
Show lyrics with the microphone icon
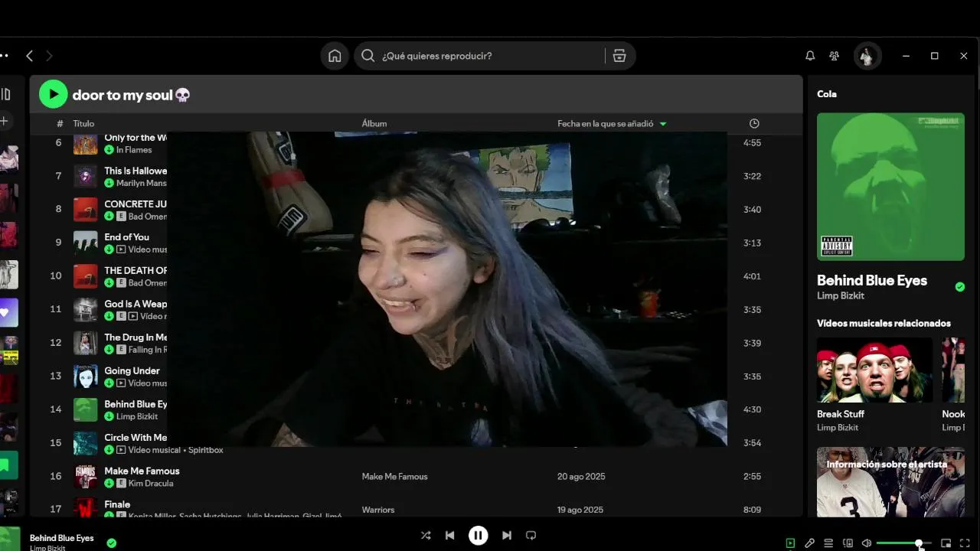809,543
